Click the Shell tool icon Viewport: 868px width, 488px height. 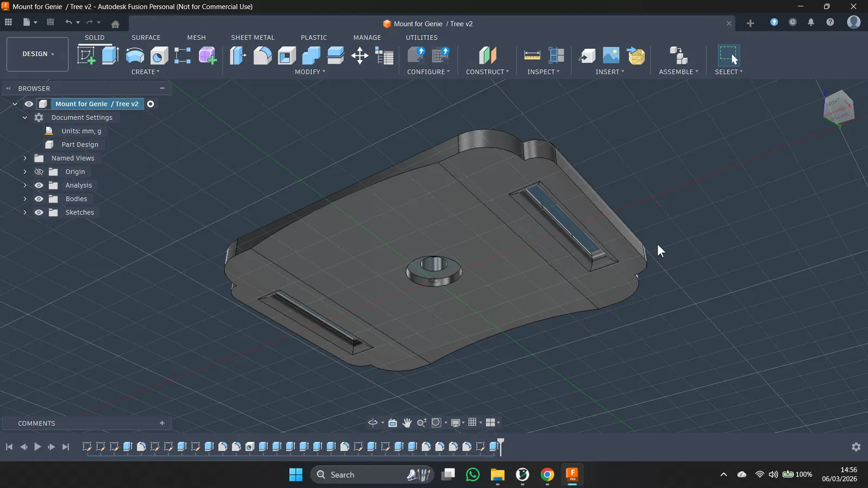pyautogui.click(x=287, y=55)
